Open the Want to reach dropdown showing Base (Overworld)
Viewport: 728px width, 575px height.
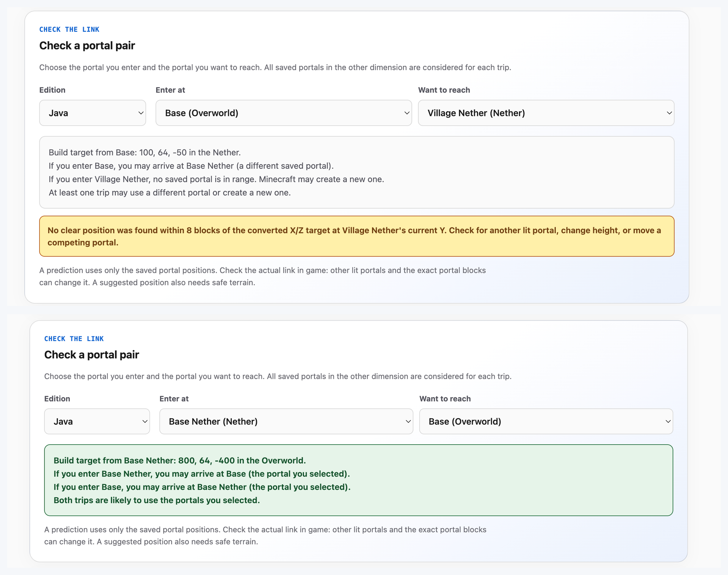coord(546,421)
